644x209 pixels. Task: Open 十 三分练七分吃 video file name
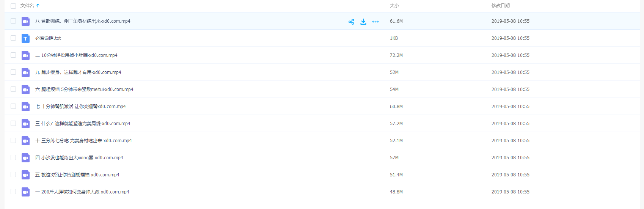[83, 141]
